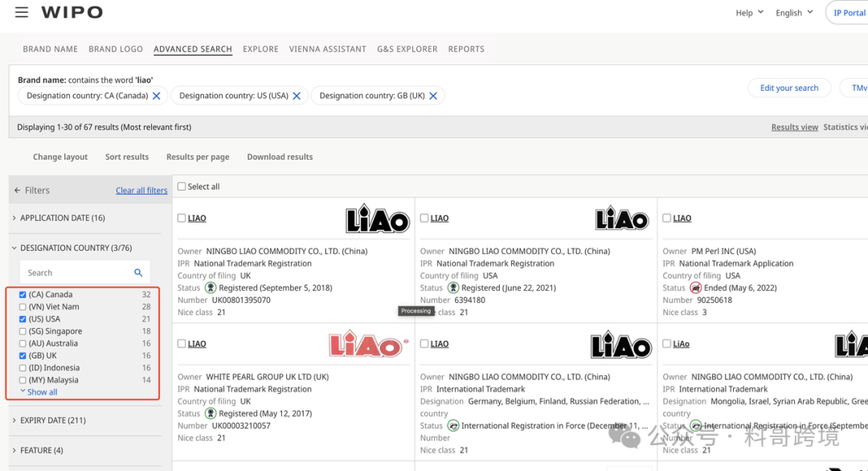This screenshot has height=471, width=868.
Task: Remove Designation country GB (UK) filter
Action: click(x=433, y=96)
